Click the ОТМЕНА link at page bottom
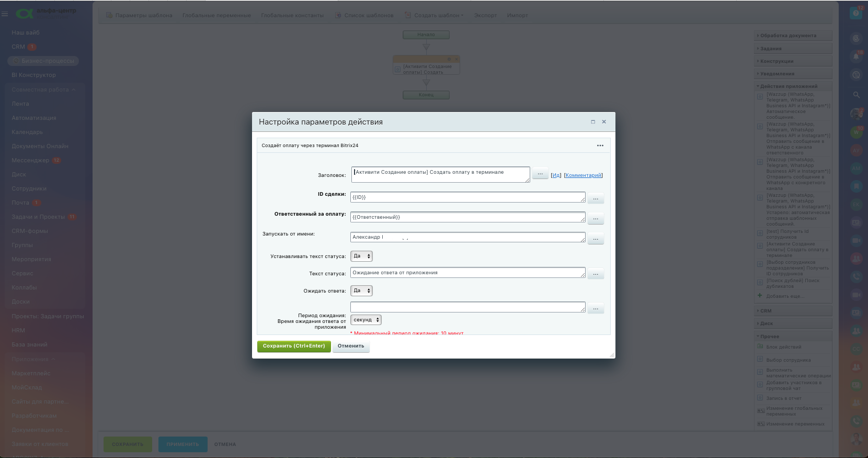The image size is (868, 458). click(x=225, y=444)
